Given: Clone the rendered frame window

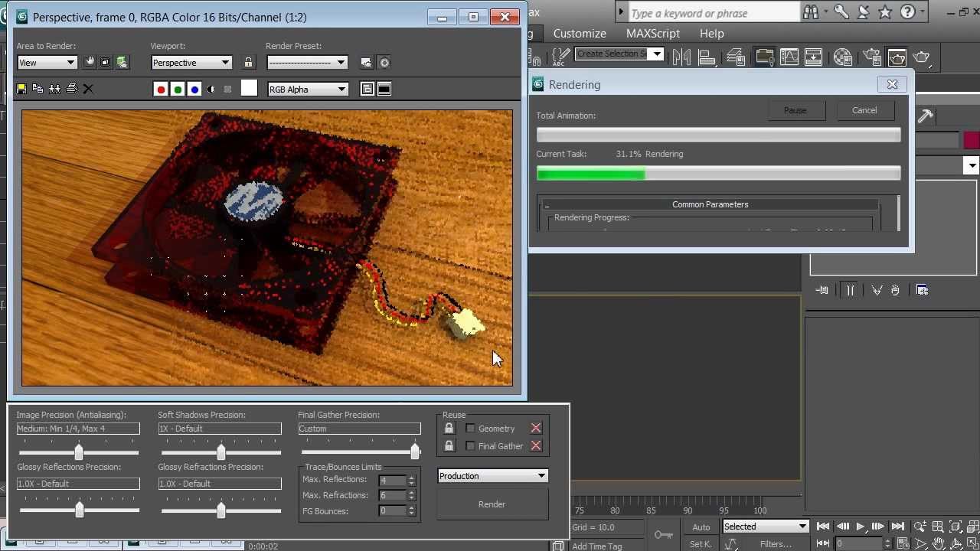Looking at the screenshot, I should tap(54, 89).
